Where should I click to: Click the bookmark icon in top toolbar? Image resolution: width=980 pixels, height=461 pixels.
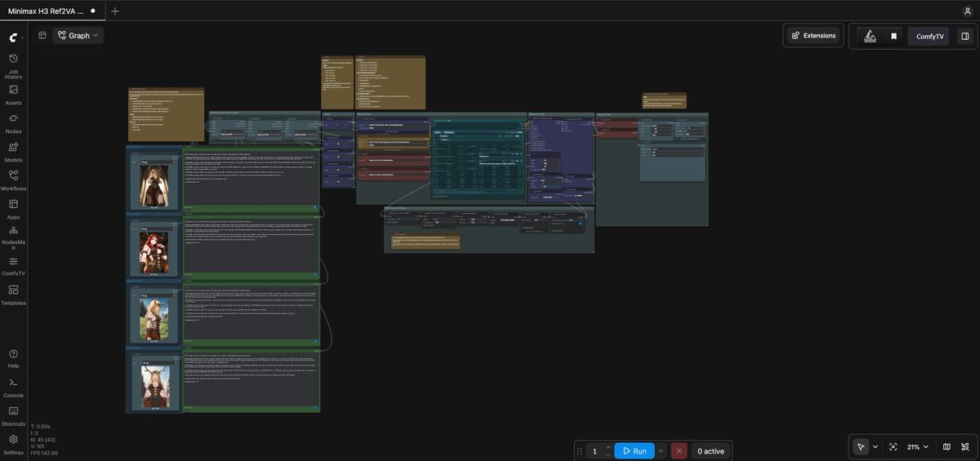[894, 36]
